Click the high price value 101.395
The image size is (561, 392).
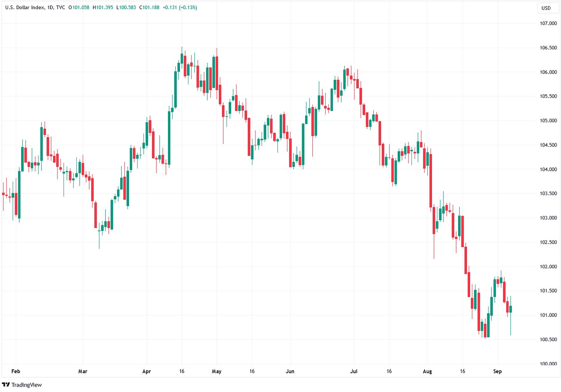[x=104, y=7]
